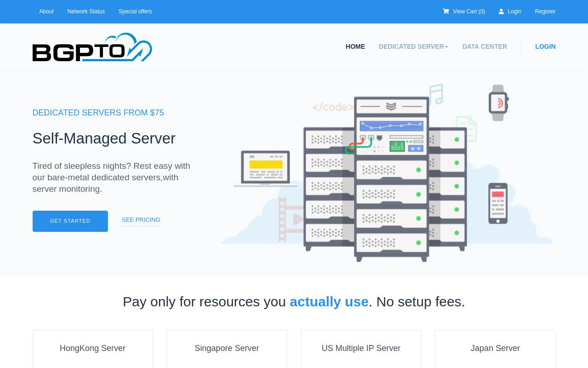Select the Japan Server card

[x=495, y=349]
